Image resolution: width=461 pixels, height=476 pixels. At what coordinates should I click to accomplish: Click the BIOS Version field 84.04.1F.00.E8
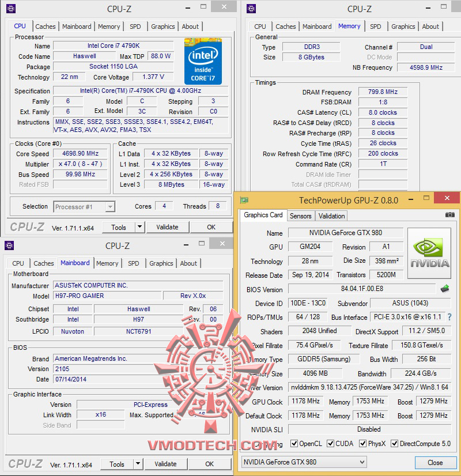pyautogui.click(x=362, y=288)
